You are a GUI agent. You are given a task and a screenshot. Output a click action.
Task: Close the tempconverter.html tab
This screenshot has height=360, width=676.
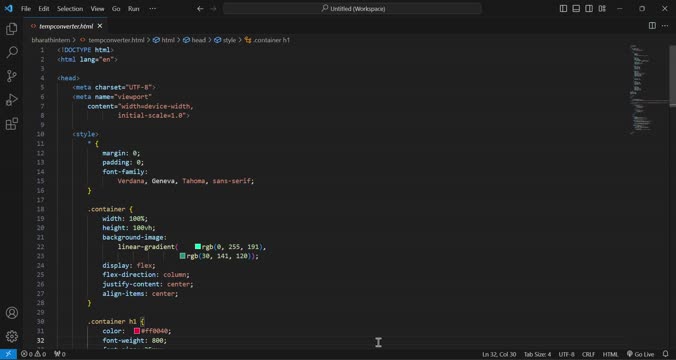coord(100,26)
